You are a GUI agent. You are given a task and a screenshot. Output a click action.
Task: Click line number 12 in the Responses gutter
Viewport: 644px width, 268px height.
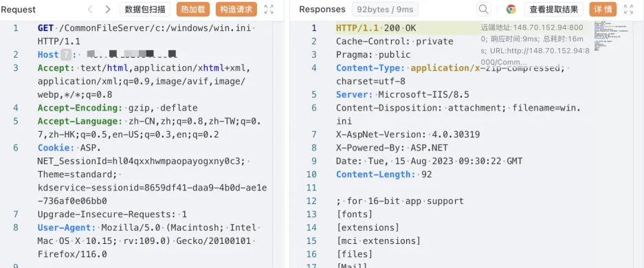click(x=312, y=201)
